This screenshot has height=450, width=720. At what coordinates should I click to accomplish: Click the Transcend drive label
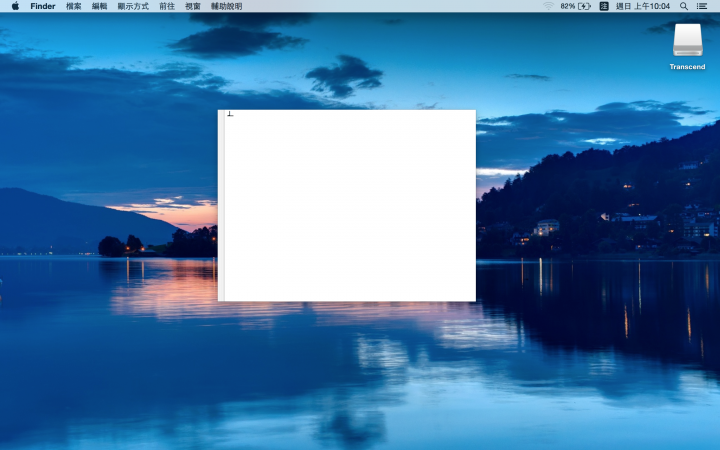coord(687,67)
